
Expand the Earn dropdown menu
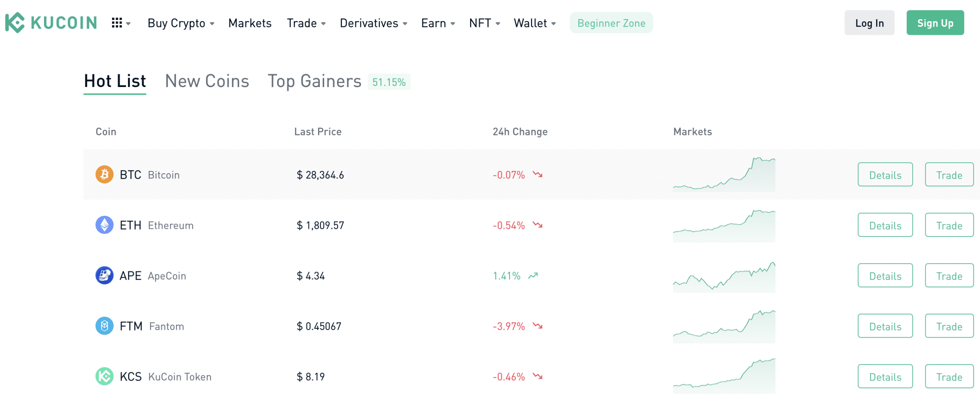[438, 23]
